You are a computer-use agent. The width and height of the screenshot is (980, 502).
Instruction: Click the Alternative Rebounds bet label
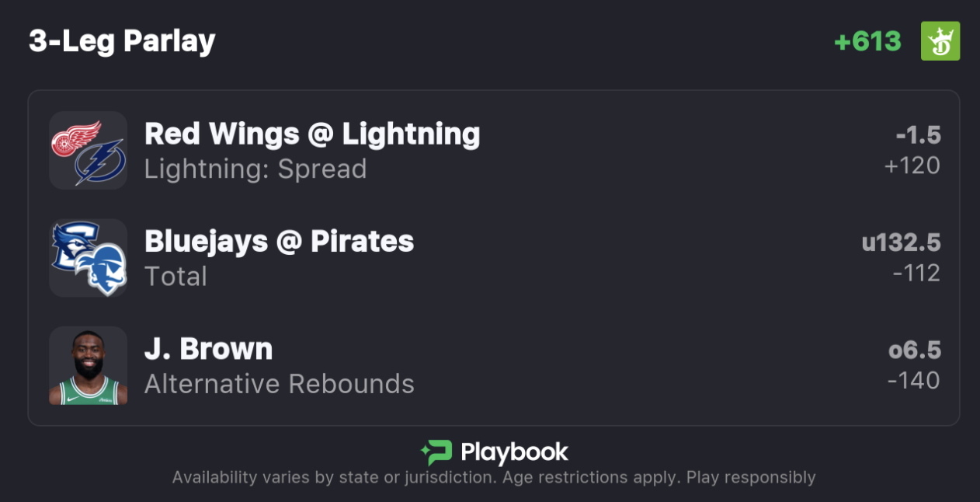(280, 384)
